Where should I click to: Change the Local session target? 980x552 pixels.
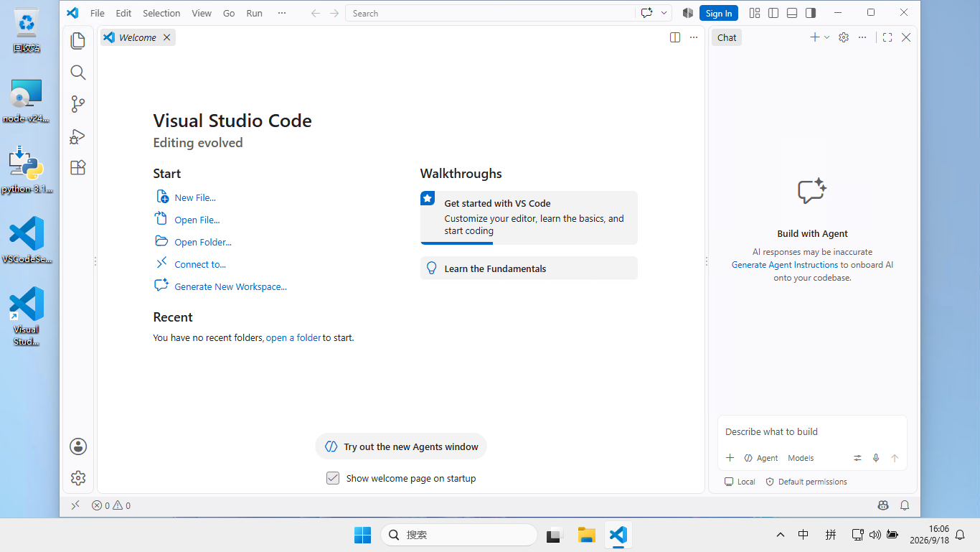740,482
